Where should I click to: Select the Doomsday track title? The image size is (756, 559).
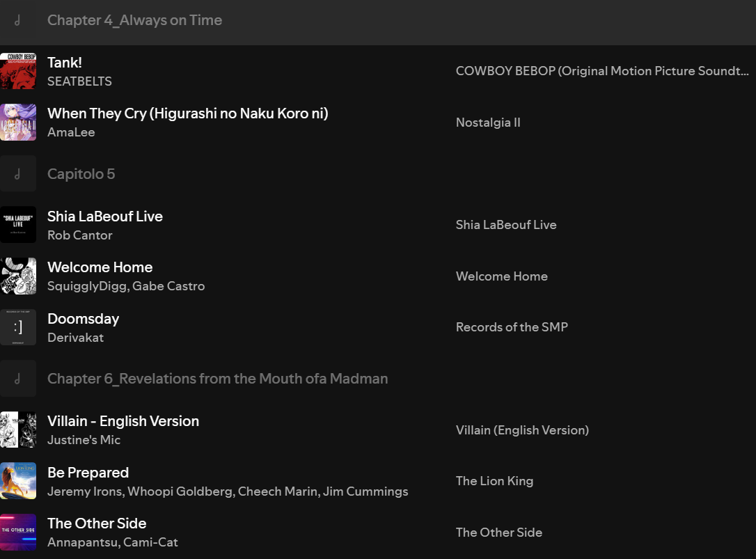coord(83,319)
